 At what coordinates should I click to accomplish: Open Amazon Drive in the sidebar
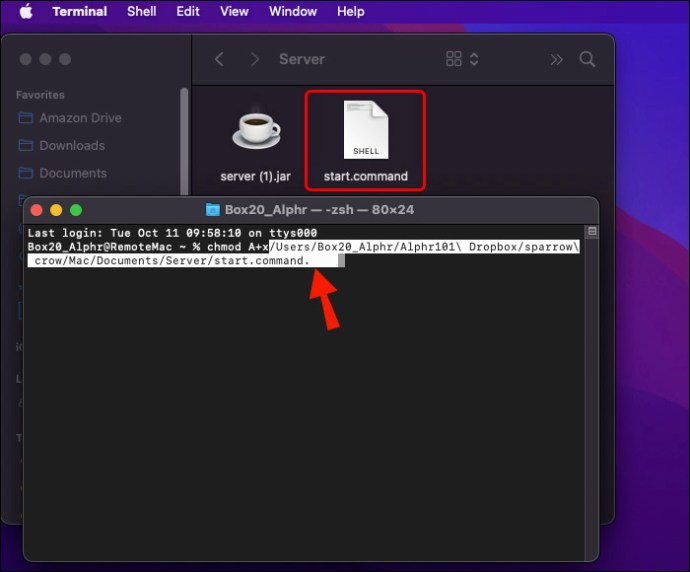(x=70, y=118)
